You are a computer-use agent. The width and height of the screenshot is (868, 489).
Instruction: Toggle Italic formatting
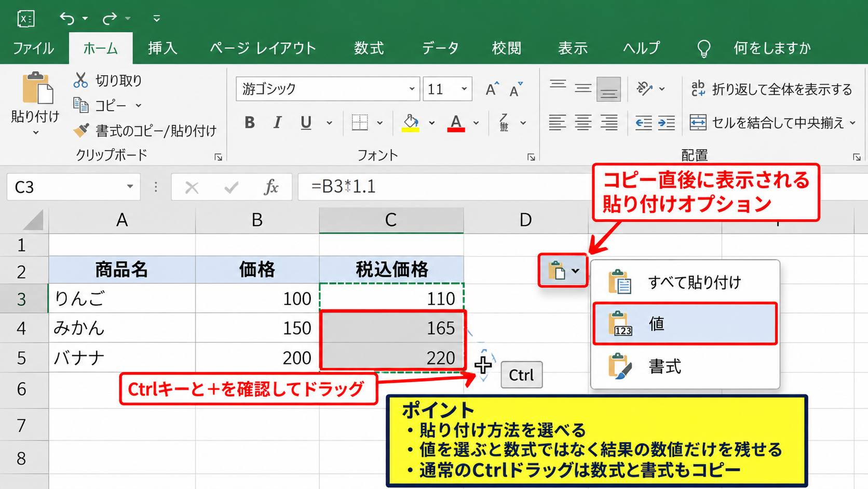(x=277, y=123)
